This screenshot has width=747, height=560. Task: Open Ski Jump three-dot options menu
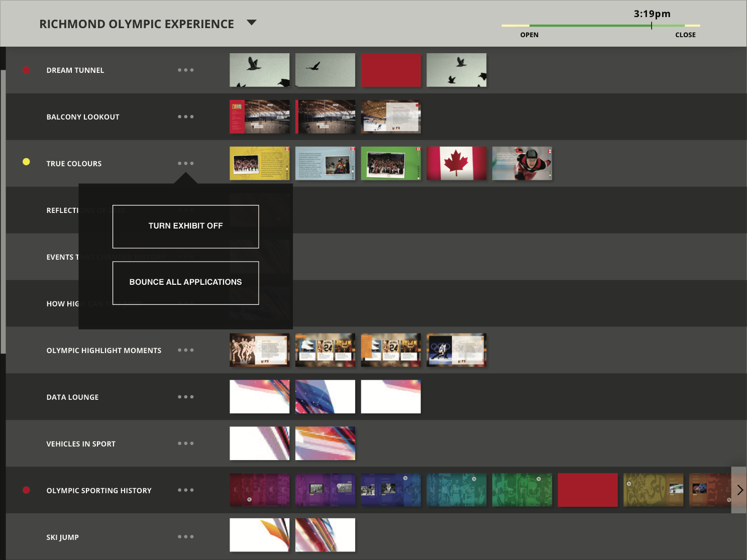click(x=185, y=537)
